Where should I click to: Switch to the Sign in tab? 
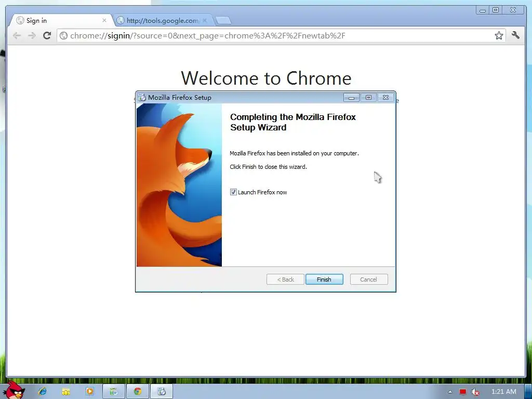[x=61, y=20]
